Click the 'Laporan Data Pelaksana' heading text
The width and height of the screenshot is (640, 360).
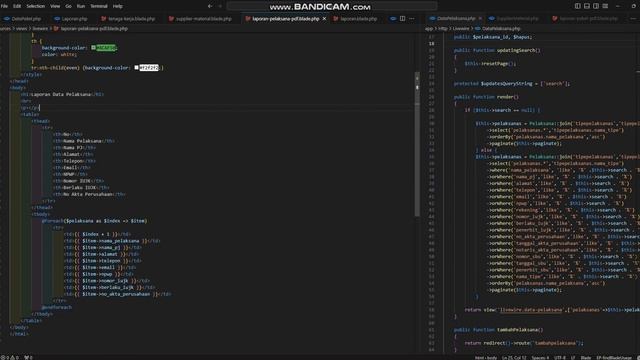(61, 94)
